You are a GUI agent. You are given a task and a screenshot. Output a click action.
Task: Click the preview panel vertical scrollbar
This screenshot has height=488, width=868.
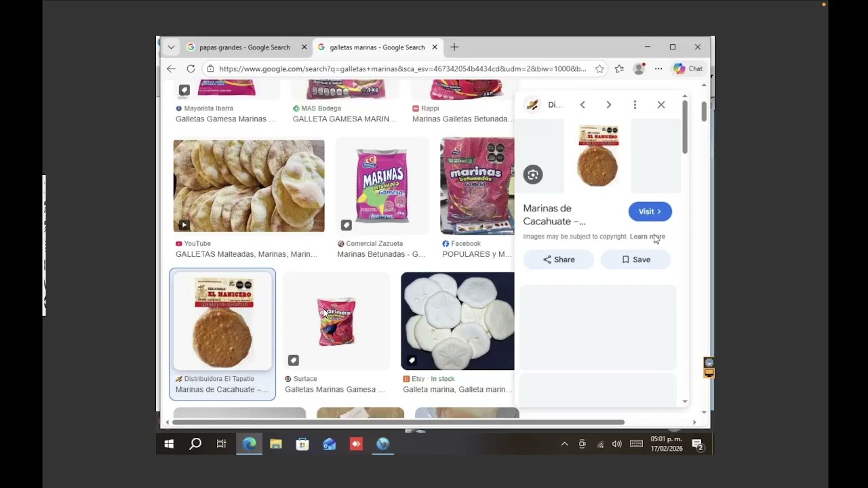[685, 126]
